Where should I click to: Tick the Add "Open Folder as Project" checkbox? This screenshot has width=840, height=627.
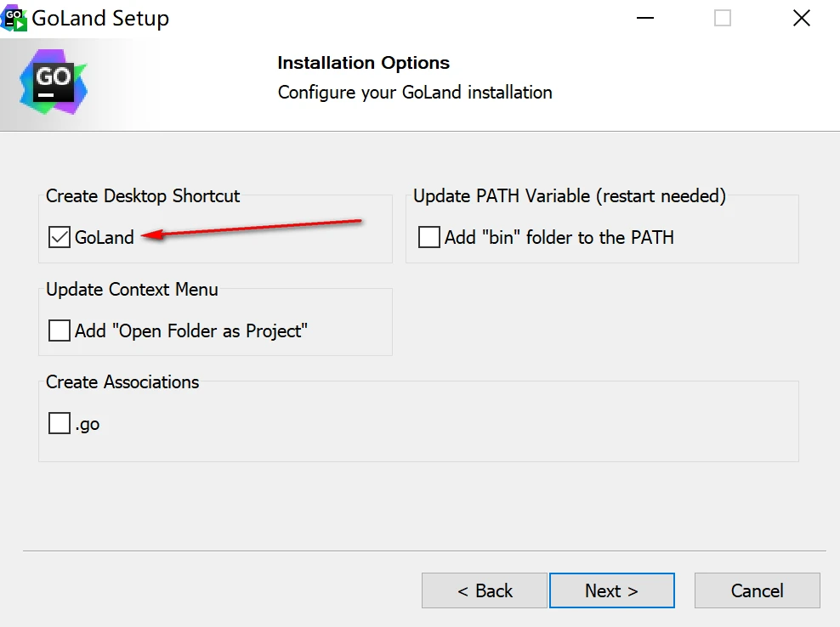point(59,330)
